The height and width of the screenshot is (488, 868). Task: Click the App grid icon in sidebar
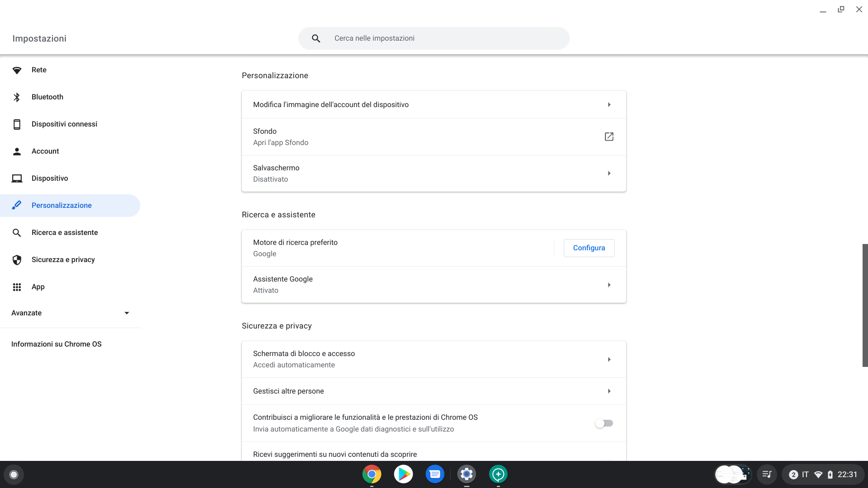17,287
